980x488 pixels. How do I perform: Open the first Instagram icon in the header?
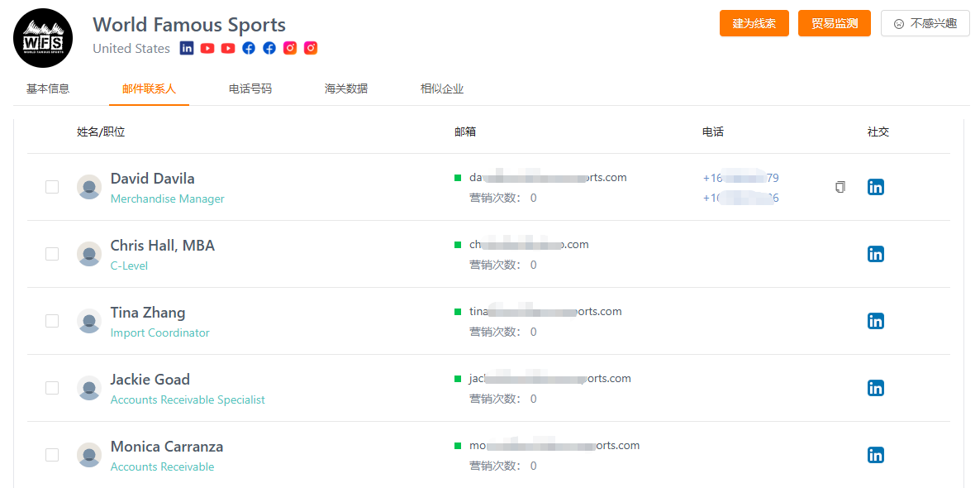click(290, 48)
